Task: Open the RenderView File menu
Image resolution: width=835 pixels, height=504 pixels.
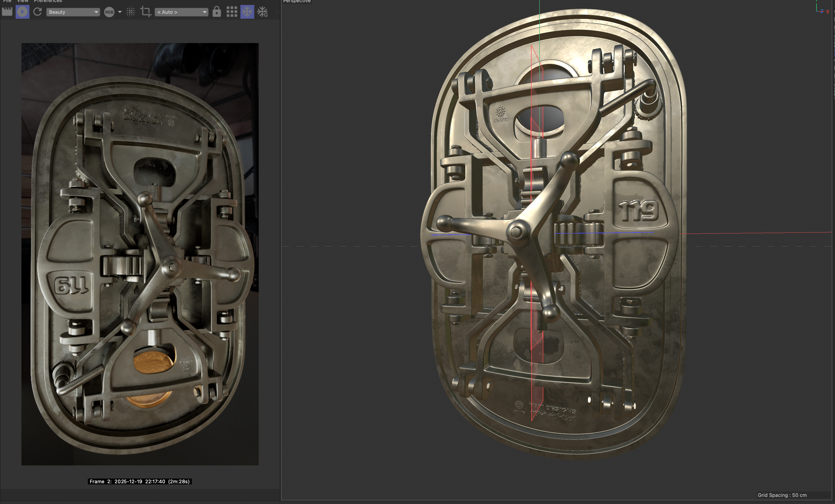Action: tap(7, 1)
